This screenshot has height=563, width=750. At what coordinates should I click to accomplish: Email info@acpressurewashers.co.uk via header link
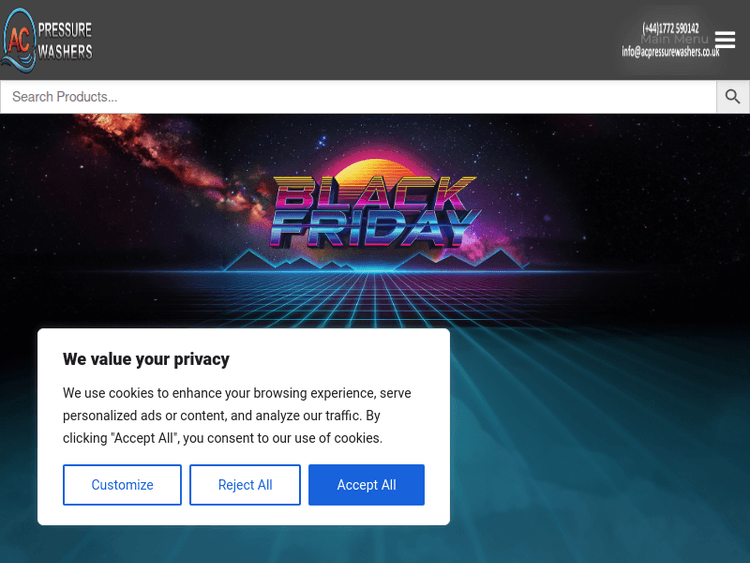670,52
